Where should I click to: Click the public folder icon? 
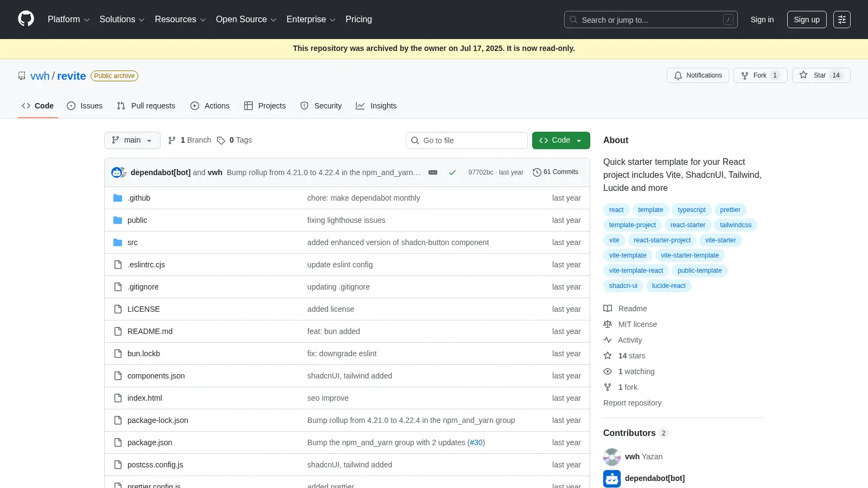(x=118, y=220)
